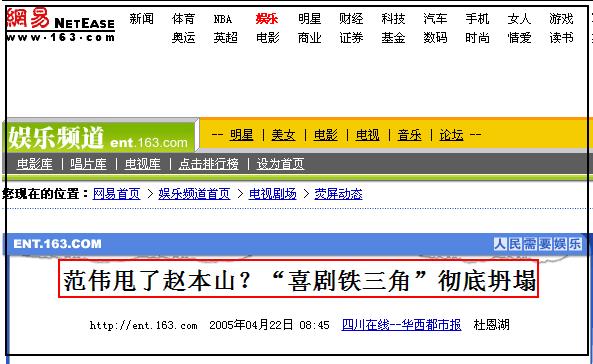
Task: Go to the 时尚 section
Action: pyautogui.click(x=477, y=37)
